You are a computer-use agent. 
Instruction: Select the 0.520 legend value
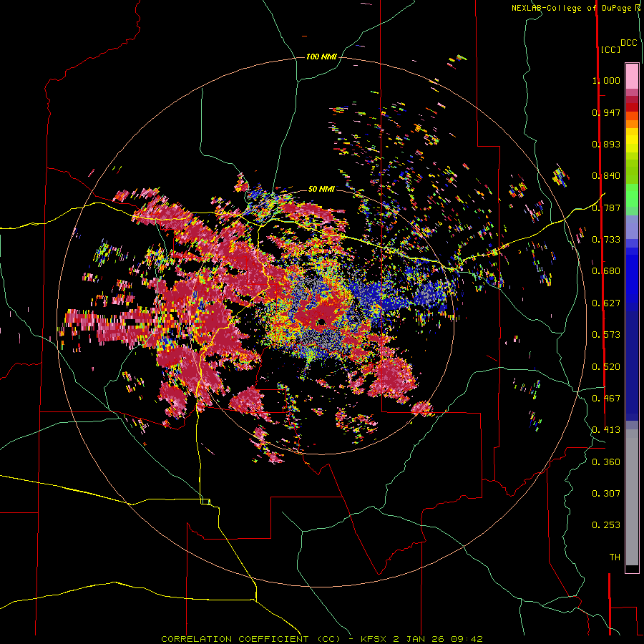coord(606,367)
